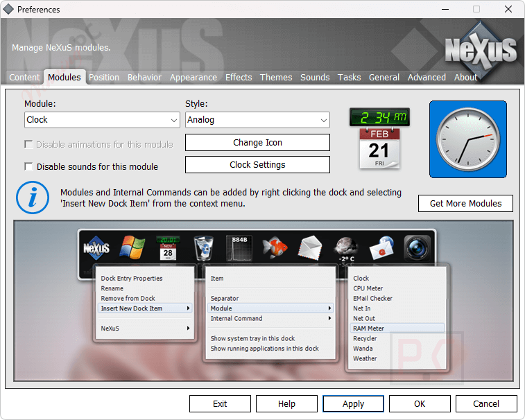Click the recycle bin icon in dock preview
The image size is (525, 420).
pos(204,248)
